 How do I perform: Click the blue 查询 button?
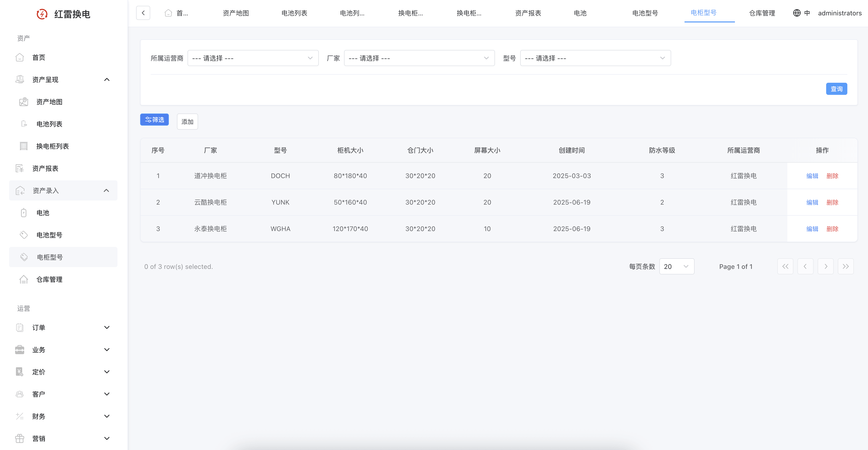(x=836, y=89)
